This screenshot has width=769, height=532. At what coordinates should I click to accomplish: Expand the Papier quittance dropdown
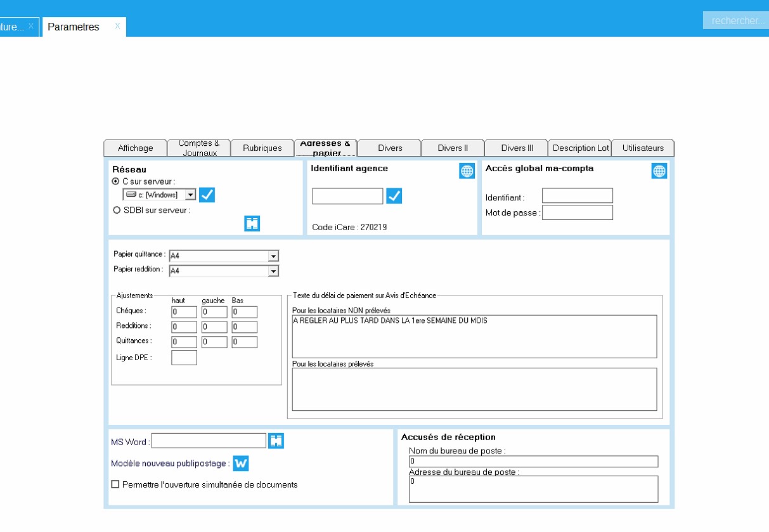273,256
